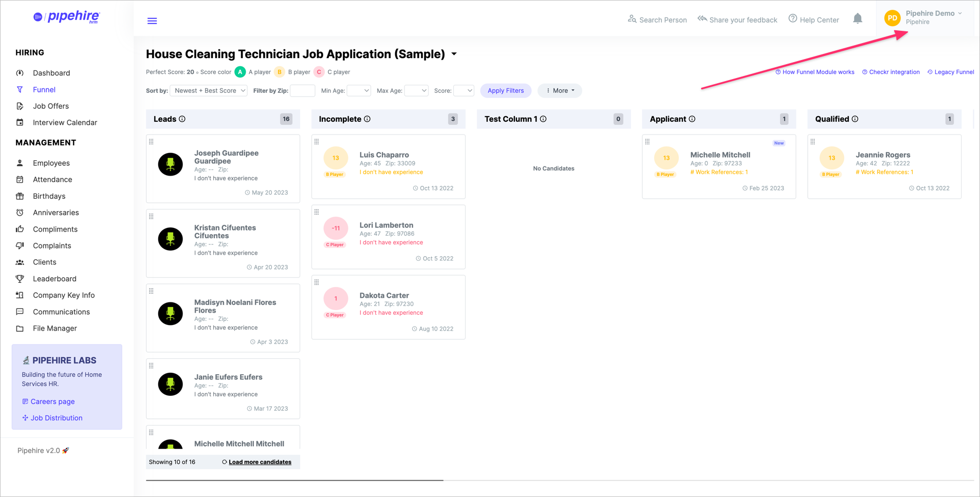Click yellow B player color swatch
The width and height of the screenshot is (980, 497).
tap(280, 72)
